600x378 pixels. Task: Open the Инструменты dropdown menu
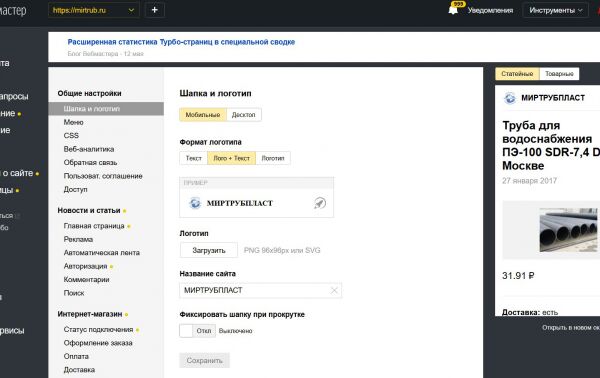[556, 10]
